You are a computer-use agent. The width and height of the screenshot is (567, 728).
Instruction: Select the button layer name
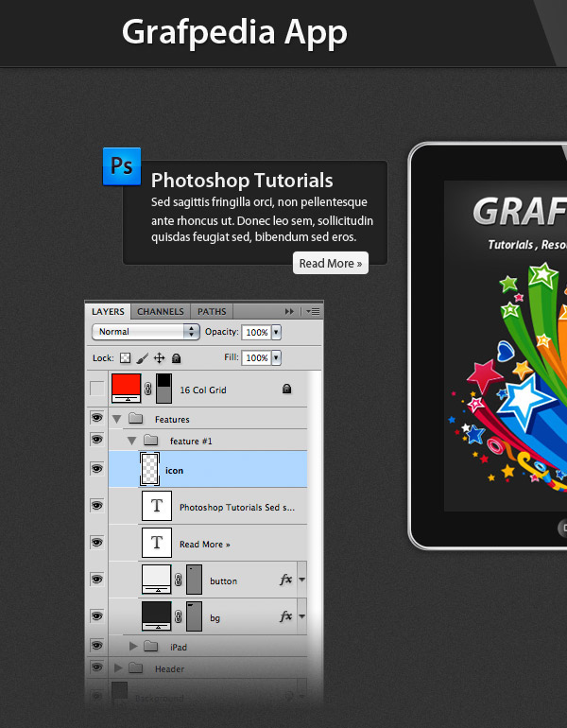click(223, 581)
